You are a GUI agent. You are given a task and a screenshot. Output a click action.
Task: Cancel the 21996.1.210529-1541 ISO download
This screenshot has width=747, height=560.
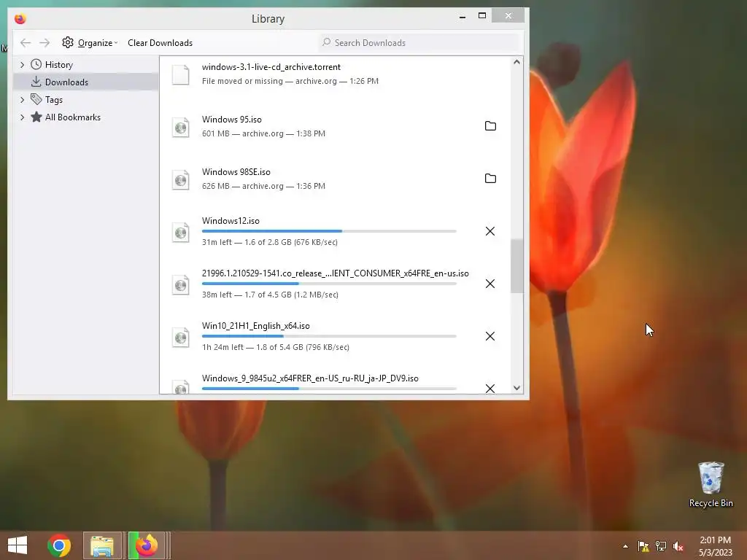pos(489,284)
